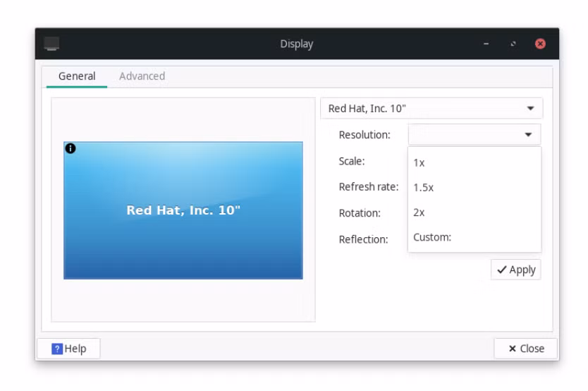Open the Resolution dropdown arrow
This screenshot has height=391, width=588.
click(528, 135)
